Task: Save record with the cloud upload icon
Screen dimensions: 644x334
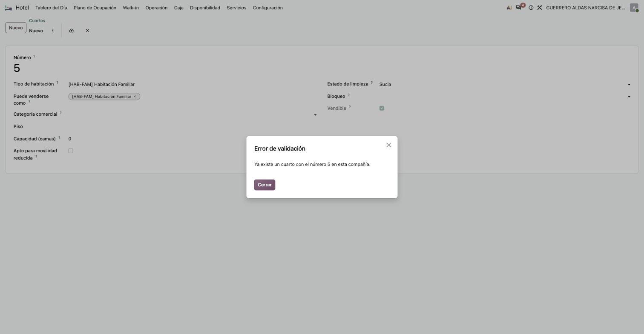Action: point(72,31)
